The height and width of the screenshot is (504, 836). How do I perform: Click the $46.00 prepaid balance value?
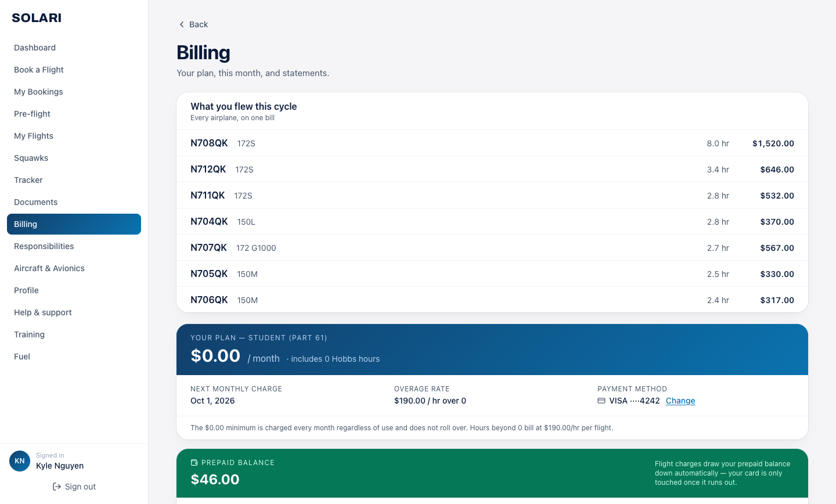point(215,479)
